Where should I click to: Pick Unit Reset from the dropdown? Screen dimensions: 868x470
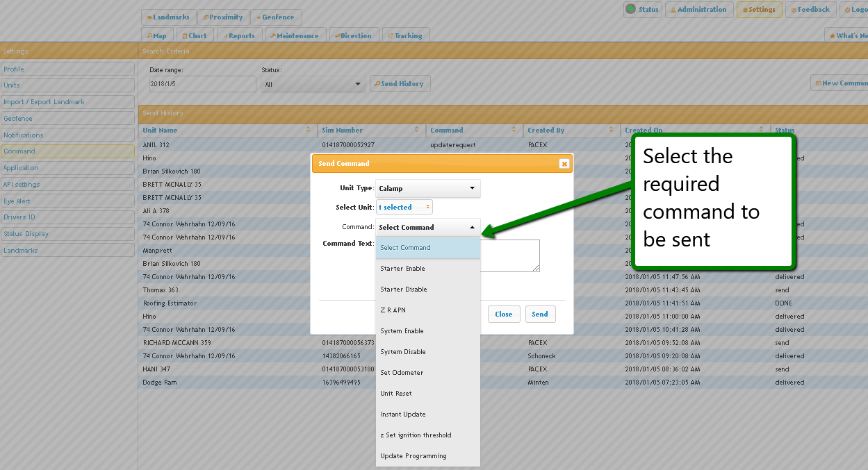pyautogui.click(x=396, y=394)
